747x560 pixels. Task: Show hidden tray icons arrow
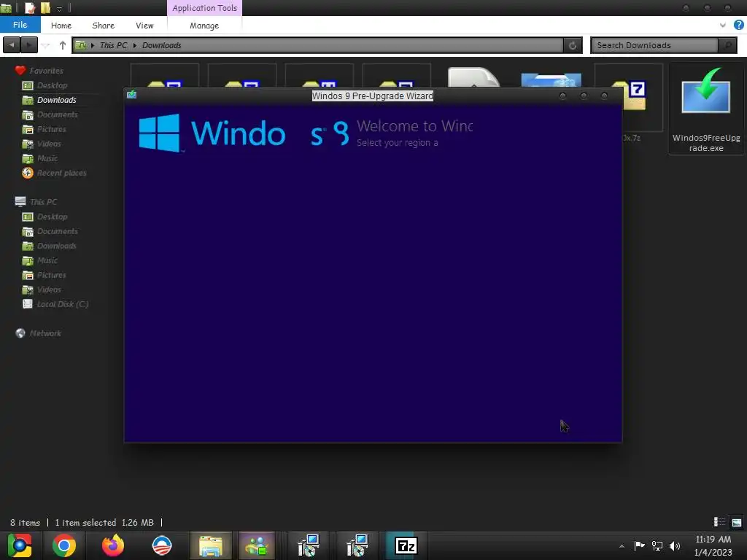[x=622, y=546]
